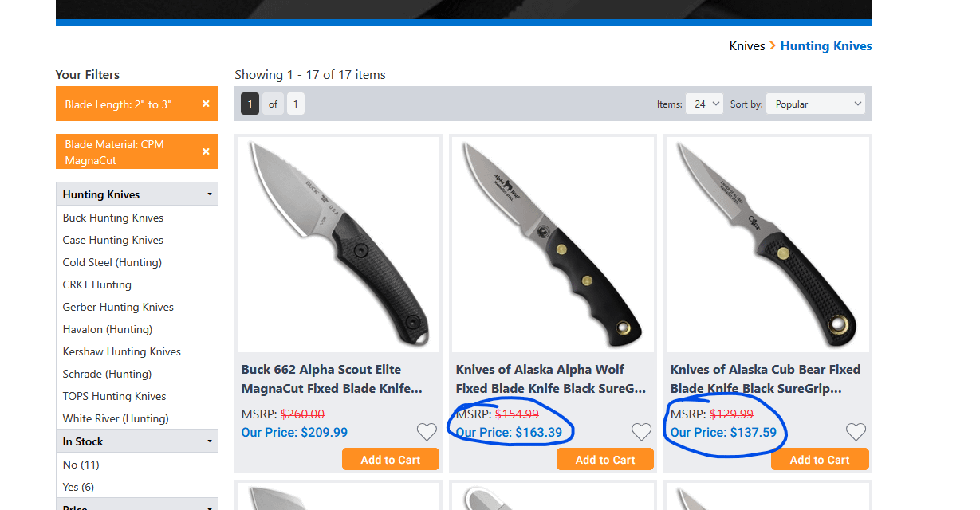
Task: Add Buck 662 Alpha Scout to cart
Action: [x=391, y=460]
